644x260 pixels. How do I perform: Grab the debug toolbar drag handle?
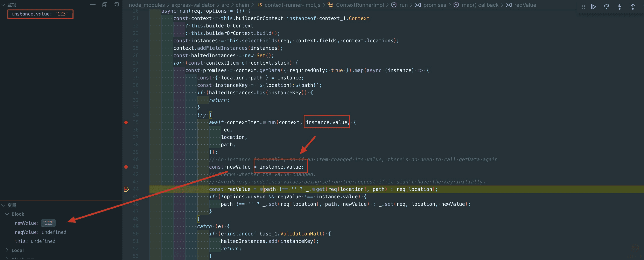click(x=583, y=7)
